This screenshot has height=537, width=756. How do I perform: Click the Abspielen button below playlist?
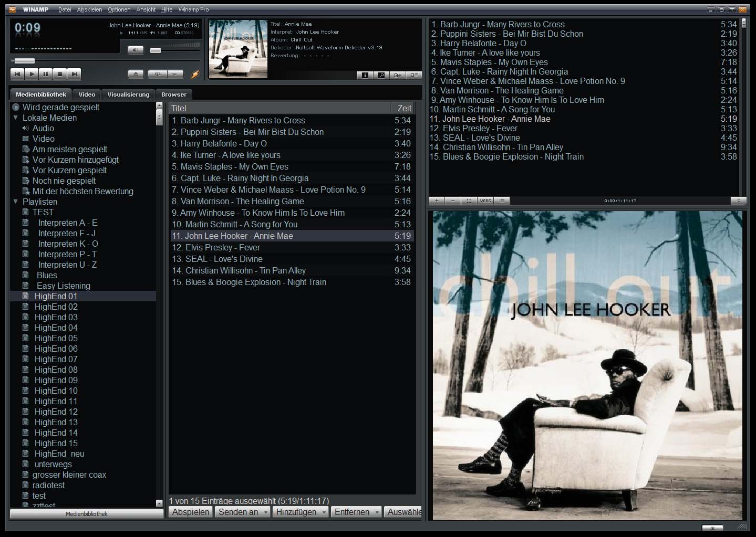[191, 512]
